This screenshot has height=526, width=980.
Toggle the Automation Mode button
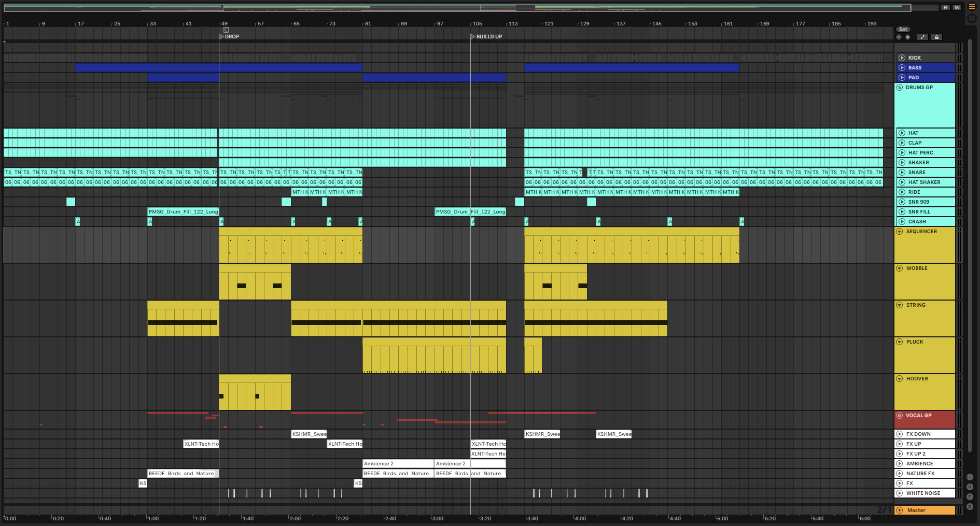click(x=922, y=37)
